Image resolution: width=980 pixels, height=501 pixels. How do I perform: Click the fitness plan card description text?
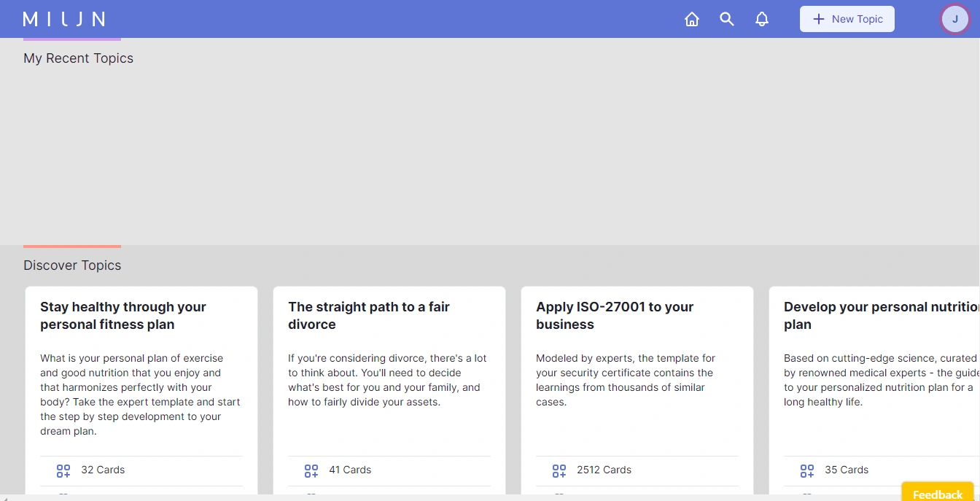tap(140, 395)
